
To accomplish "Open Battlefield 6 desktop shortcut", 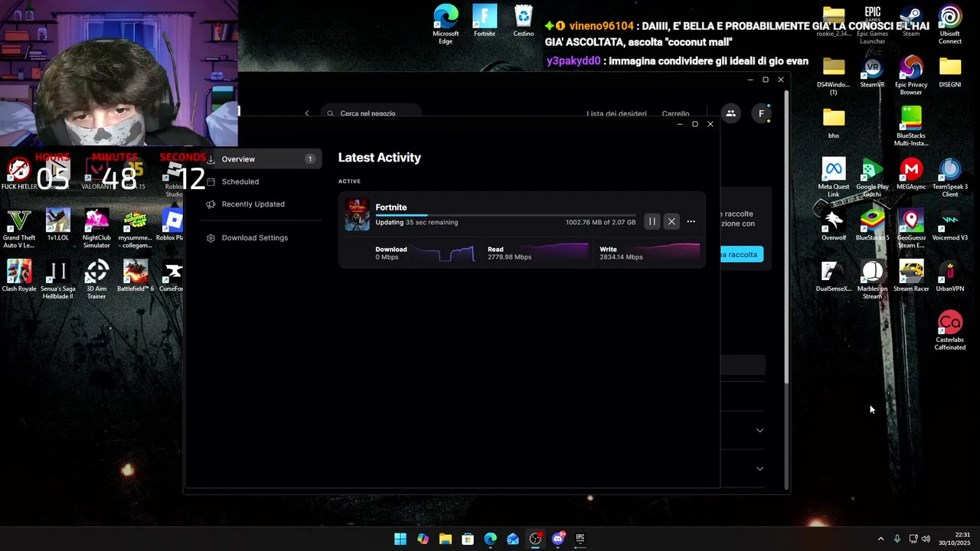I will [x=136, y=277].
